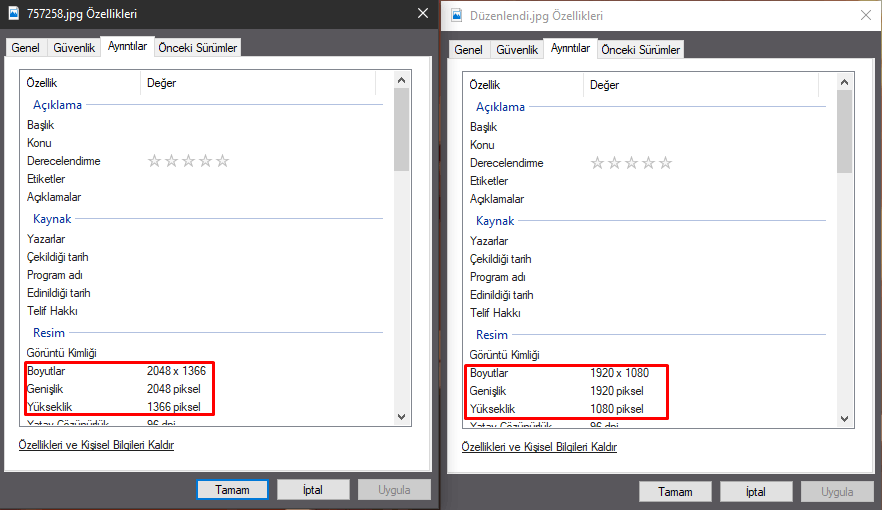882x510 pixels.
Task: Select 'Görüntü Kimliği' row in 757258.jpg window
Action: pos(205,353)
